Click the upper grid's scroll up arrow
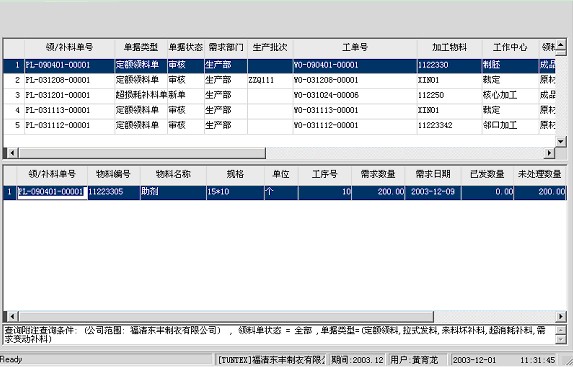This screenshot has width=573, height=367. (561, 46)
